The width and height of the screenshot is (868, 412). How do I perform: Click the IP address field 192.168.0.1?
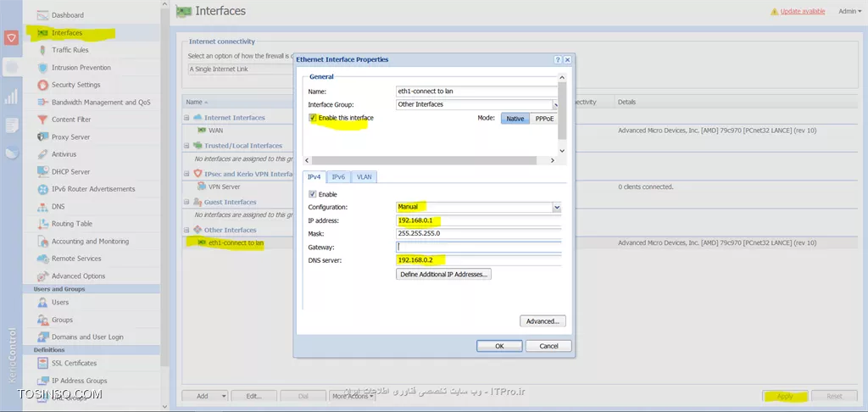coord(479,220)
